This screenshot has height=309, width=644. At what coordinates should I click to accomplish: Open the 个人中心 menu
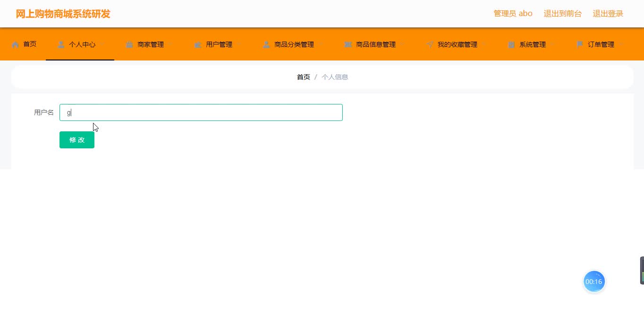80,44
